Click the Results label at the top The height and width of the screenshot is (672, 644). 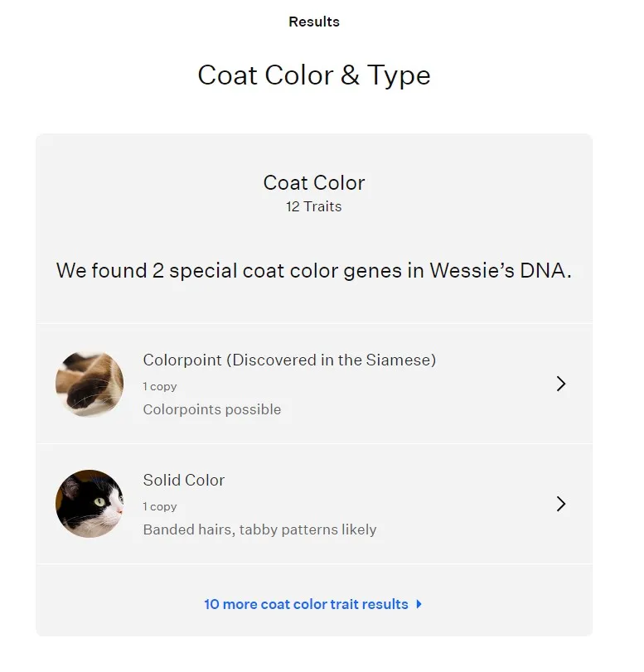(313, 22)
